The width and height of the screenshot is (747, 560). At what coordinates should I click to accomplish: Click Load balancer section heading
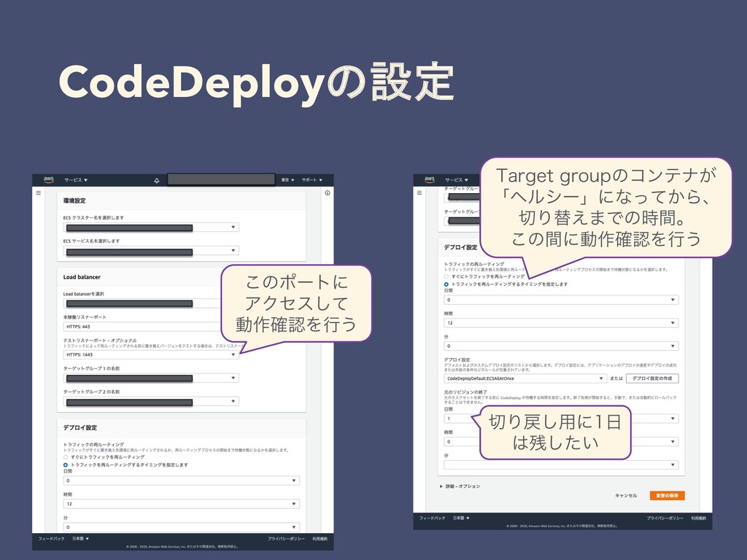82,277
